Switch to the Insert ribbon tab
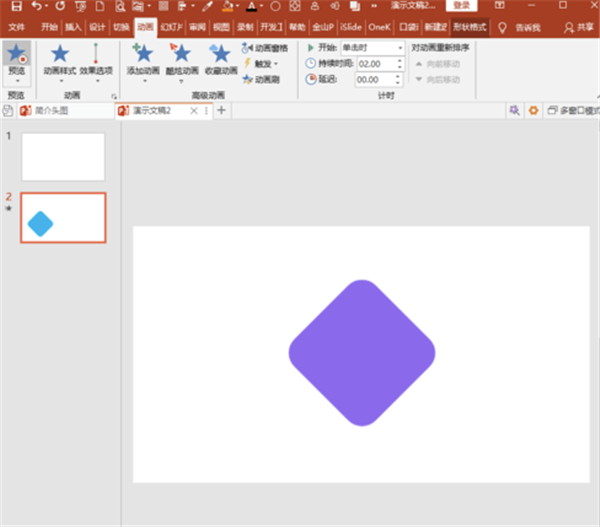600x527 pixels. [73, 28]
